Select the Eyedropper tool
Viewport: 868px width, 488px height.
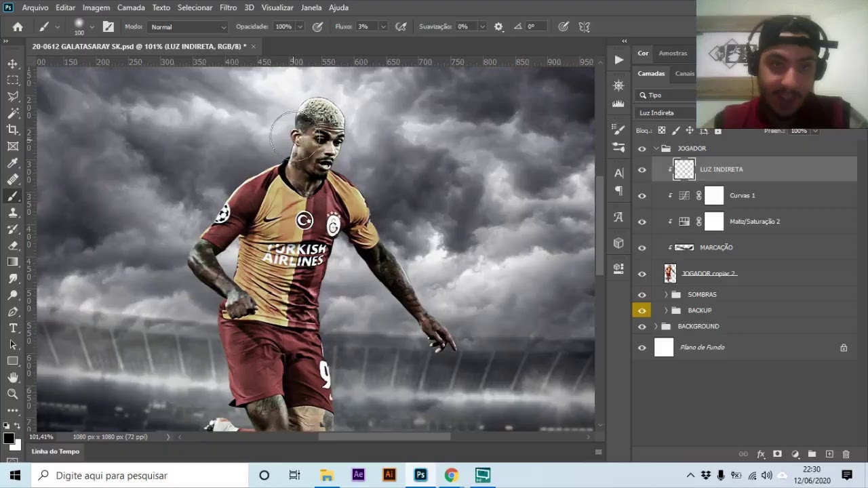pyautogui.click(x=13, y=163)
